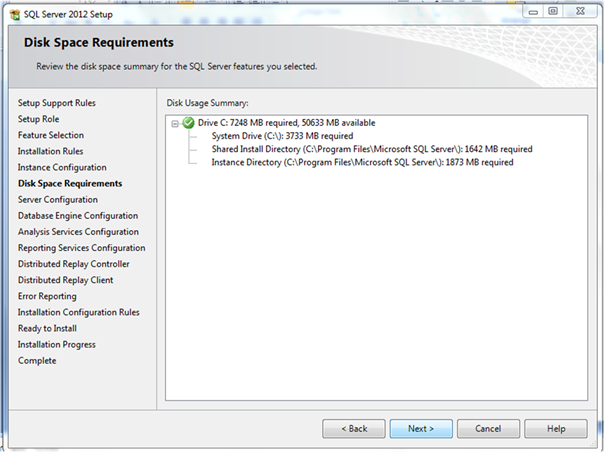The image size is (604, 452).
Task: Click the SQL Server Setup title bar icon
Action: [15, 15]
